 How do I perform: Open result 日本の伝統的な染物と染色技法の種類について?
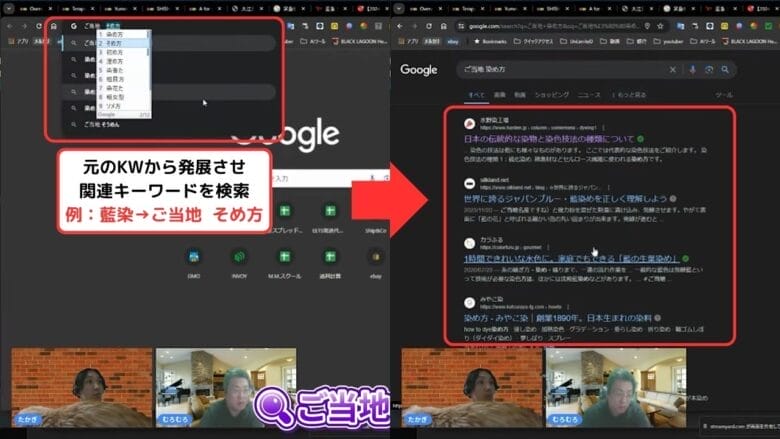point(549,139)
